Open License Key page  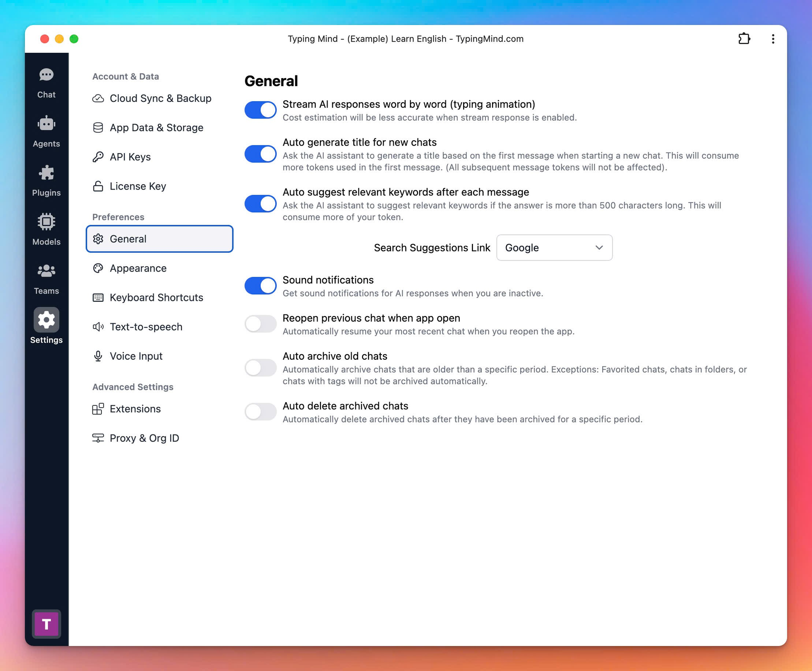coord(159,186)
